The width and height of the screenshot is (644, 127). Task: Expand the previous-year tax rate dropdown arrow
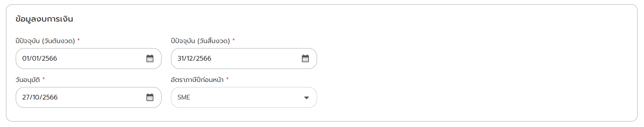306,98
